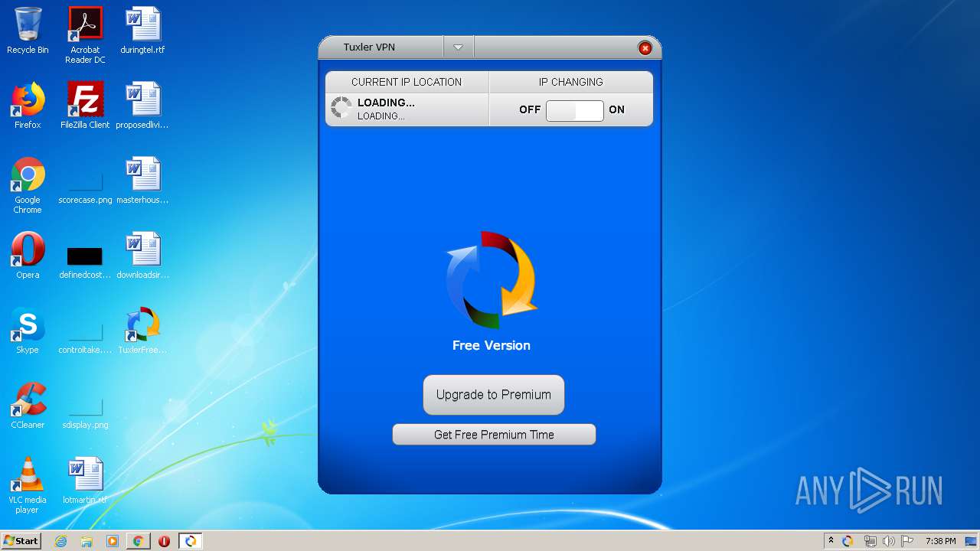
Task: Open Google Chrome desktop shortcut
Action: (28, 185)
